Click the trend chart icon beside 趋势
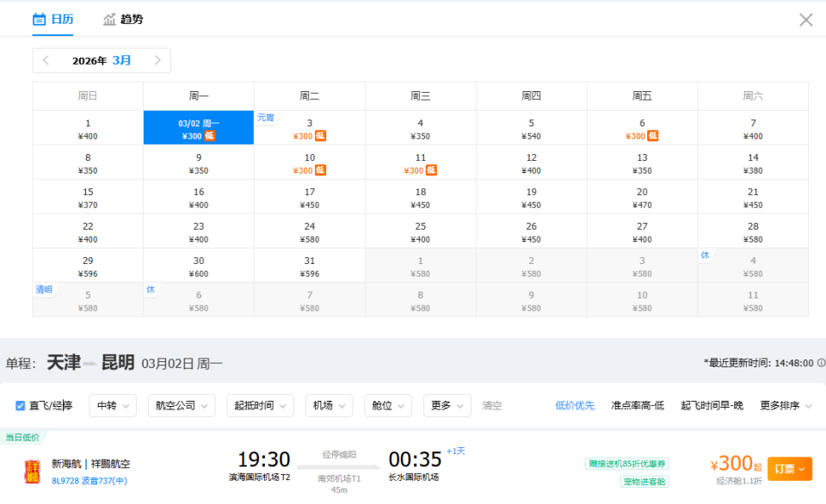 click(108, 19)
